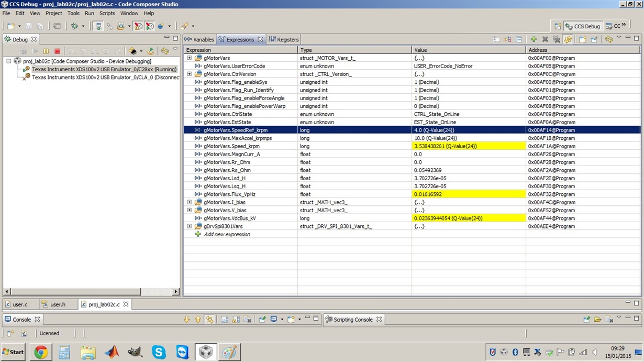Open the Debug view menu triangle
The width and height of the screenshot is (644, 362).
[175, 49]
